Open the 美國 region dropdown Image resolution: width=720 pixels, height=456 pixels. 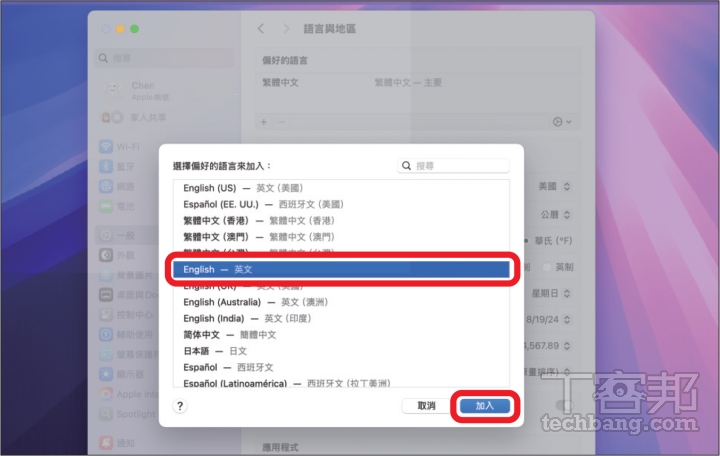[x=554, y=186]
